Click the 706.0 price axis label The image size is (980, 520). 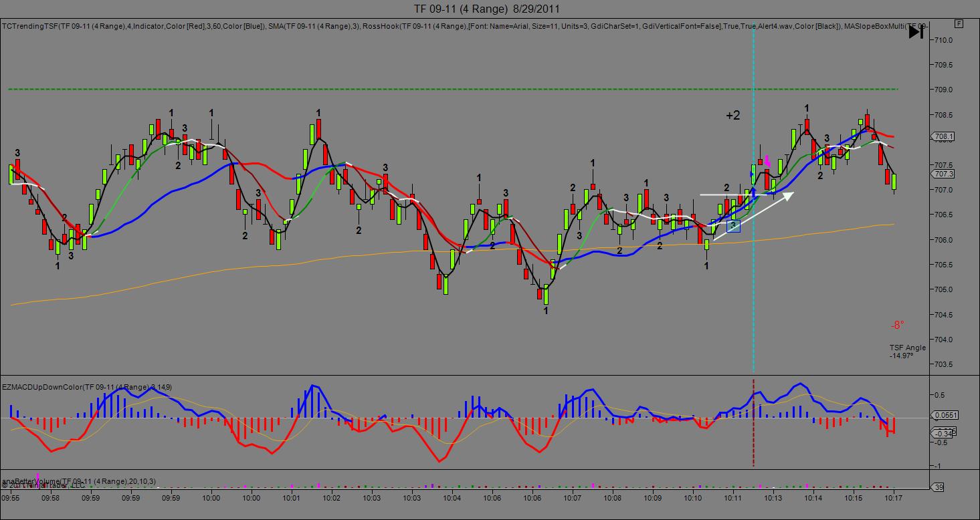point(943,240)
